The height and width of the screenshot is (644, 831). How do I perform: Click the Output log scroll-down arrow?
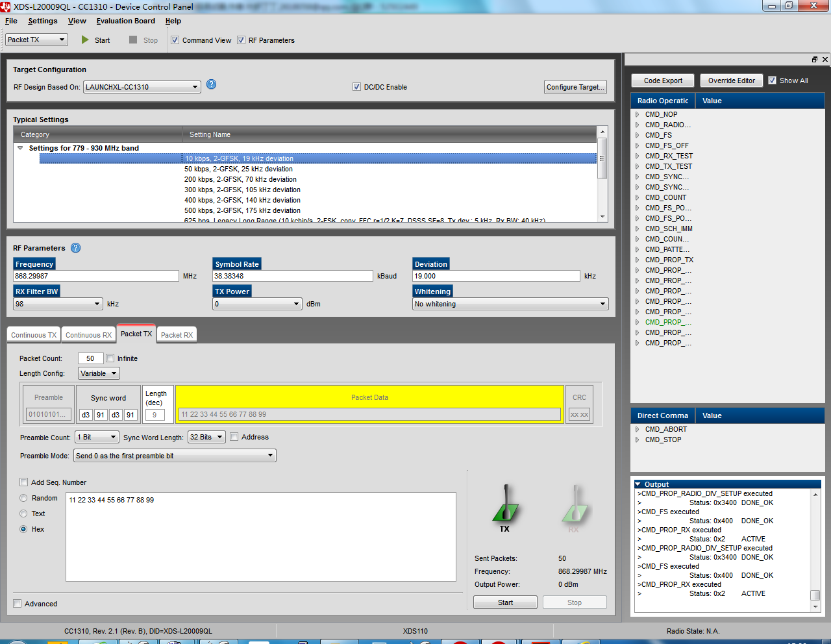click(x=815, y=607)
